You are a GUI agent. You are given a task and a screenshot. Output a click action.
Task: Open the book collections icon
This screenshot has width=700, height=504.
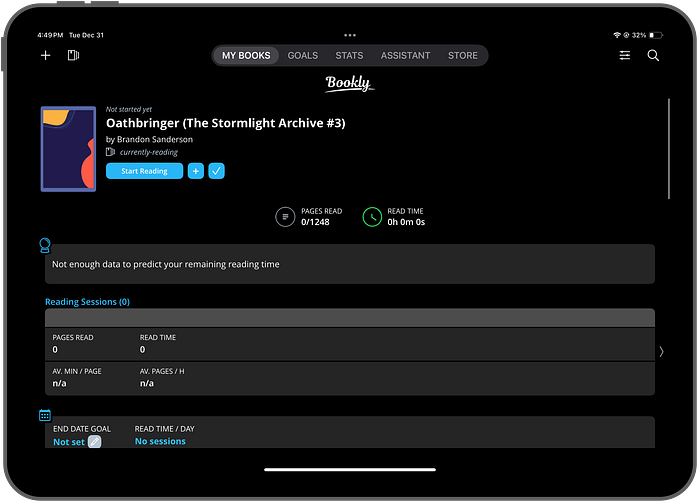73,55
